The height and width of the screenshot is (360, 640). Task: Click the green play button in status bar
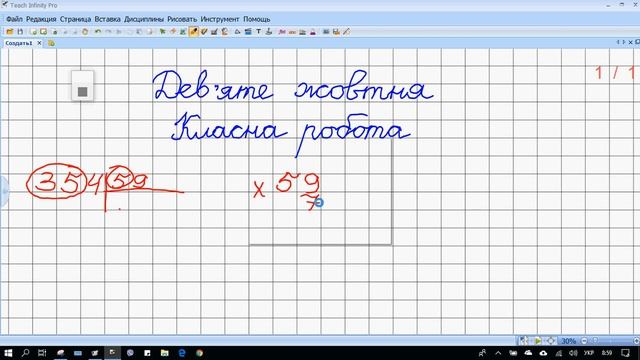[538, 340]
